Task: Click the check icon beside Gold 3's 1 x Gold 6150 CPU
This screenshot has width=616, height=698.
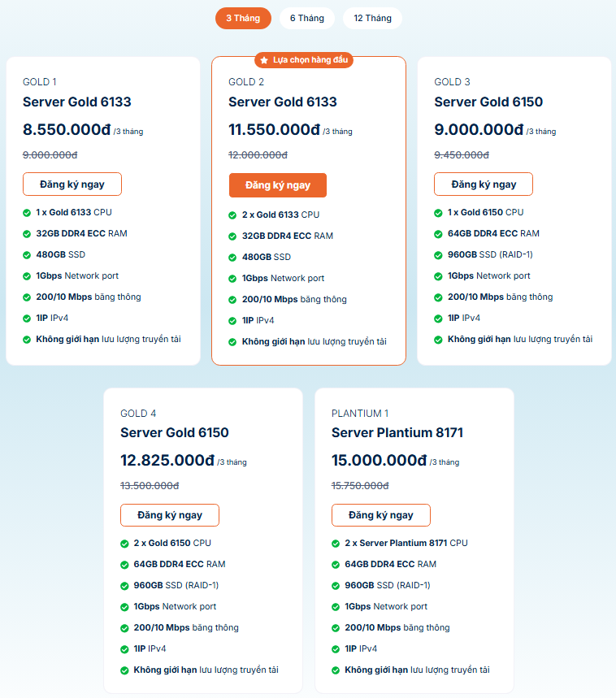Action: point(439,212)
